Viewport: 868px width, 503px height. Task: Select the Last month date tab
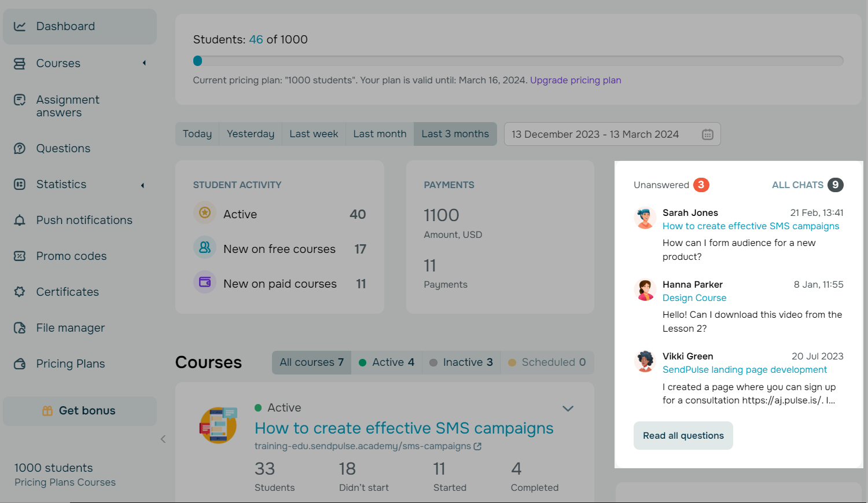(x=380, y=134)
